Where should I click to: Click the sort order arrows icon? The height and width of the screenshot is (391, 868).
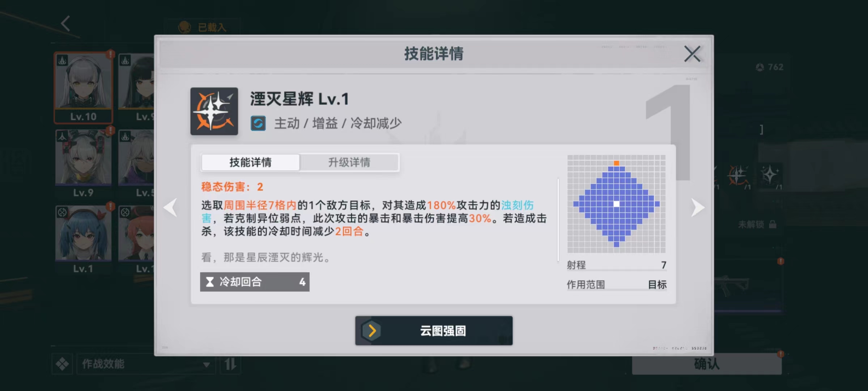(230, 364)
